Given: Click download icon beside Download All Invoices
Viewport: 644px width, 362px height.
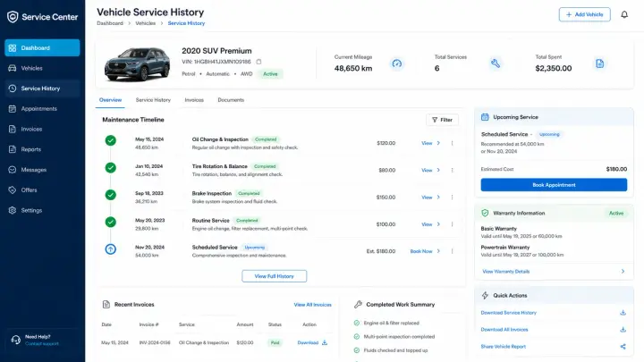Looking at the screenshot, I should point(623,329).
